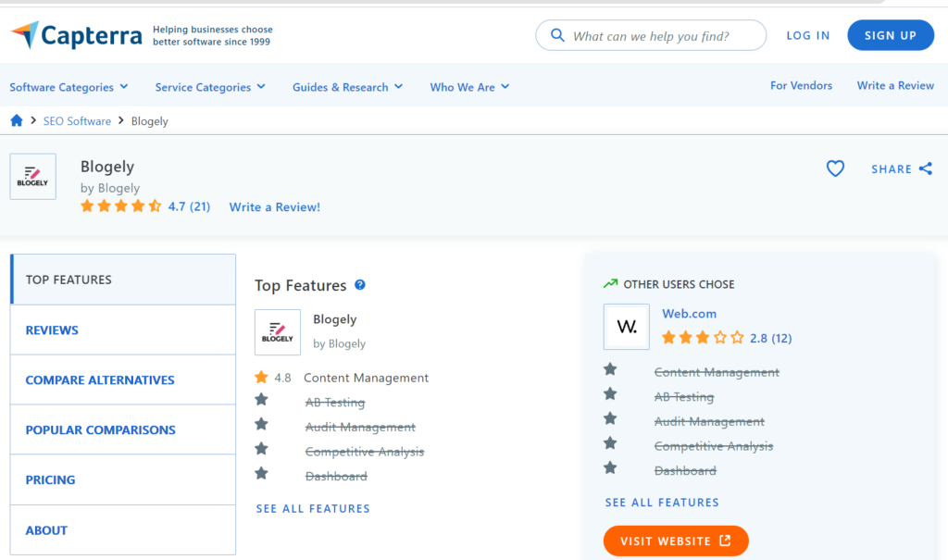
Task: Click 'AB Testing' in the Blogely features list
Action: click(335, 402)
